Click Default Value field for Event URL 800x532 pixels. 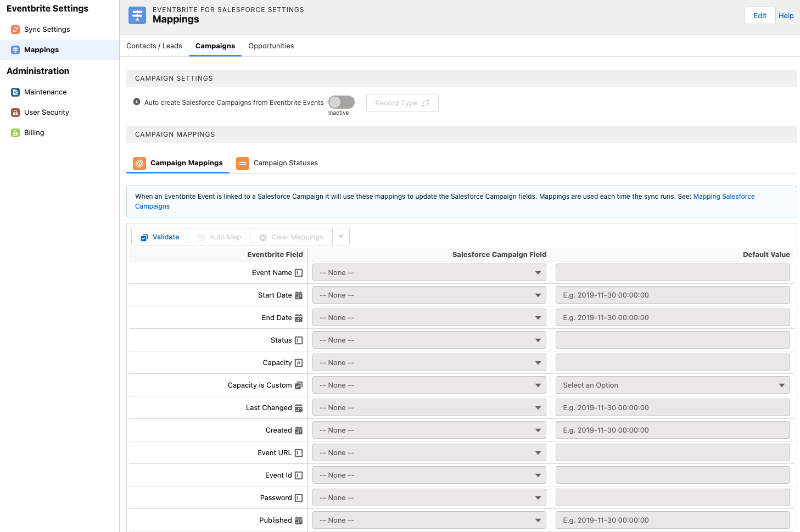pyautogui.click(x=673, y=453)
